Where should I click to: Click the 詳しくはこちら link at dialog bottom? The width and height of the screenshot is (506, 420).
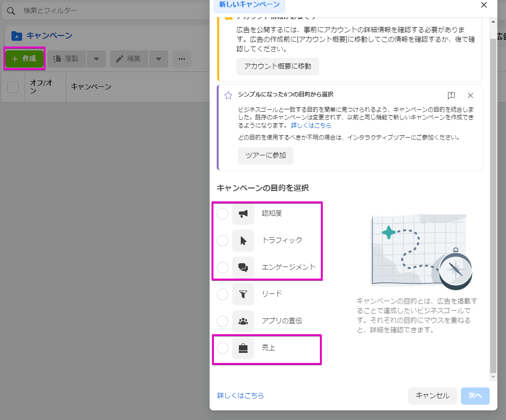tap(241, 396)
